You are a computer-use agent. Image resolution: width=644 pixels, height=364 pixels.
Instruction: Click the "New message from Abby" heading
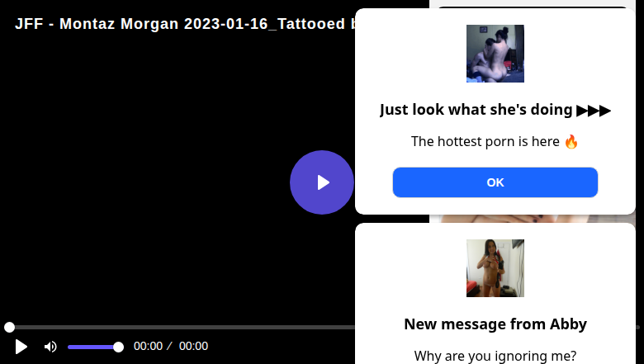coord(495,324)
